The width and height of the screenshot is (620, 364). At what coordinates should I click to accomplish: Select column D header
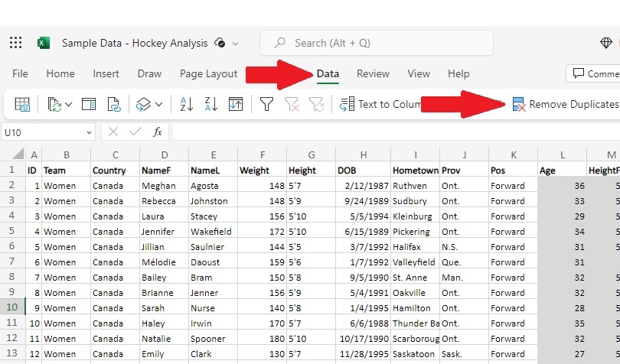point(165,154)
